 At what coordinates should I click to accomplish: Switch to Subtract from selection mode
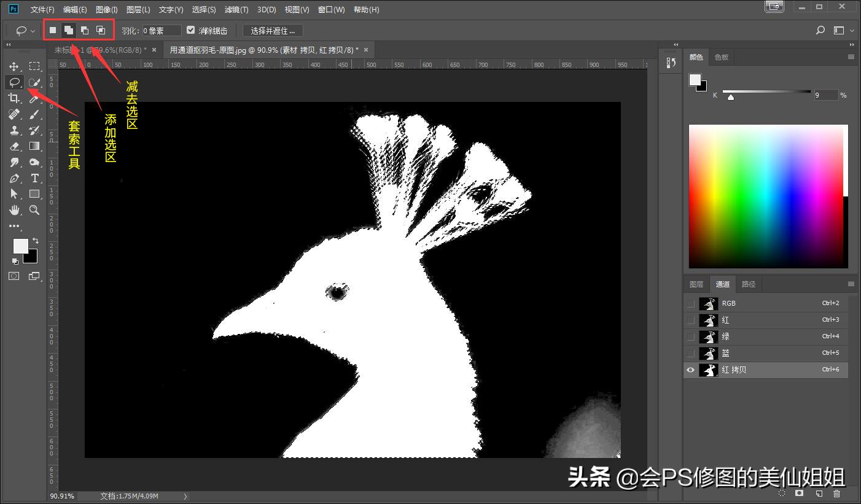[84, 29]
